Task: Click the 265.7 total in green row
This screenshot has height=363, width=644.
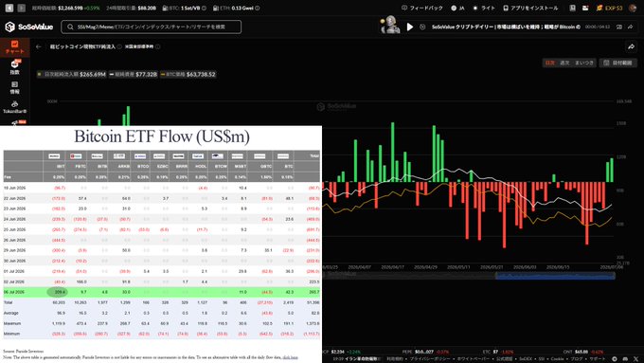Action: point(313,292)
